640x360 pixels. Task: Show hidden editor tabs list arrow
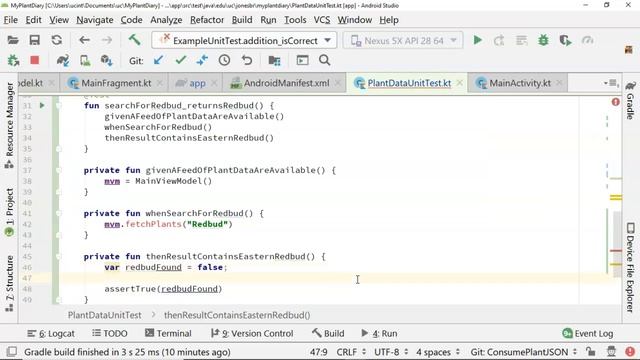[611, 83]
